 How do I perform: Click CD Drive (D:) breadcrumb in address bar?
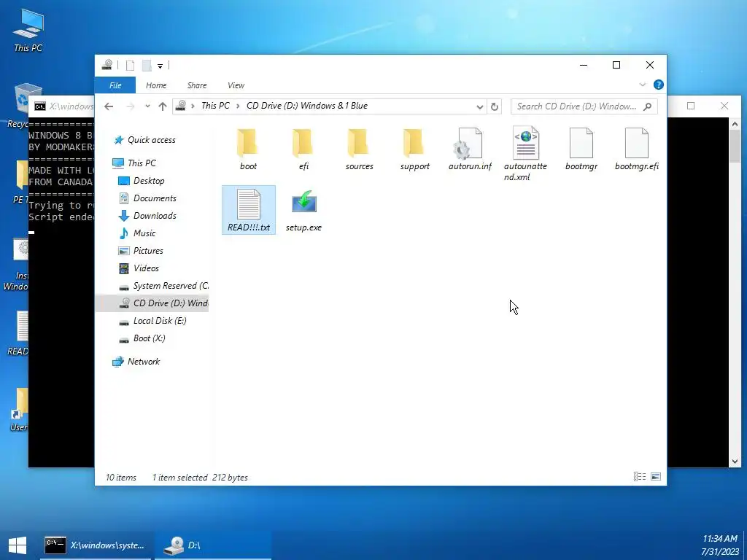[x=307, y=106]
